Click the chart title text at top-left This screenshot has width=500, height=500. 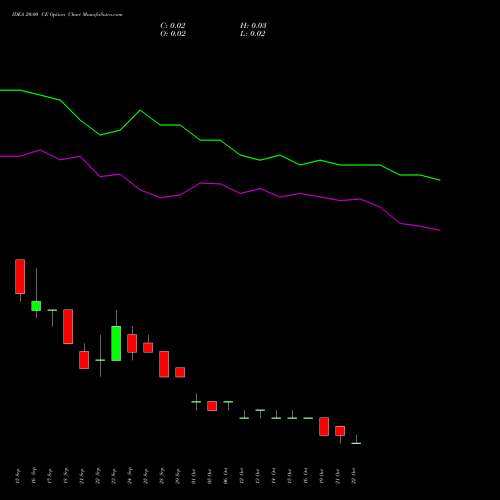67,15
